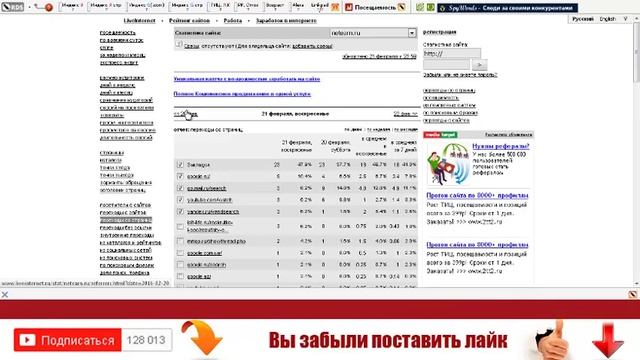The height and width of the screenshot is (360, 640).
Task: Check the google.ru/search row checkbox
Action: point(180,264)
